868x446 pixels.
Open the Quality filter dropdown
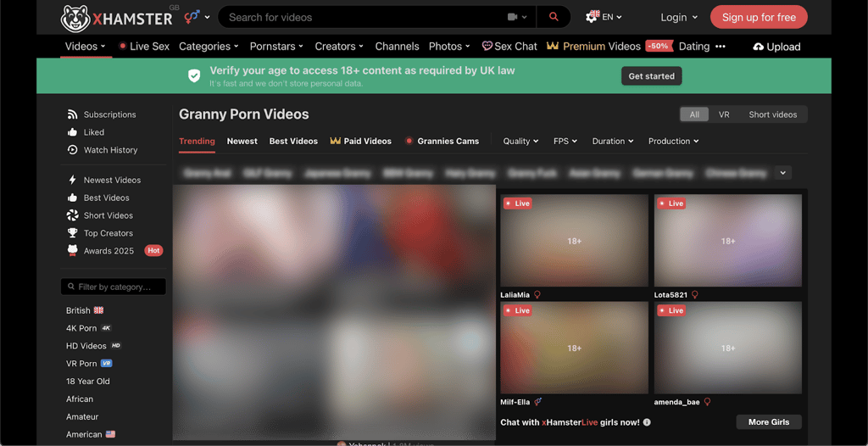[x=521, y=142]
